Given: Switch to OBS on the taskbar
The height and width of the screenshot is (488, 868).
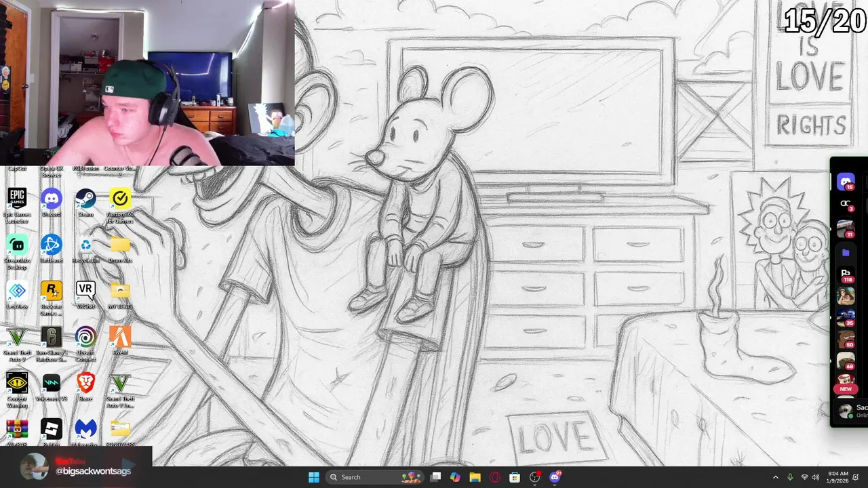Looking at the screenshot, I should click(x=534, y=477).
